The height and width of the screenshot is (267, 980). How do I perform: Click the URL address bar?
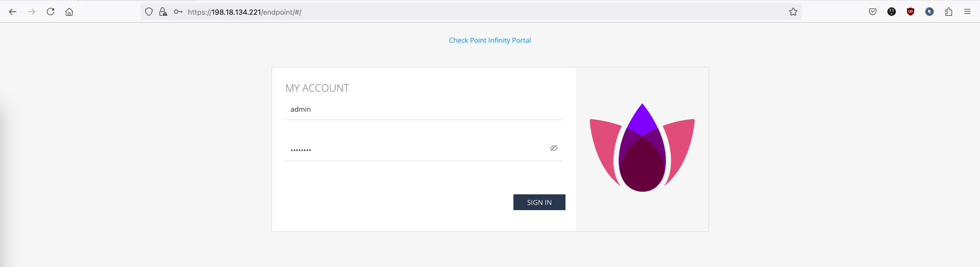[473, 12]
